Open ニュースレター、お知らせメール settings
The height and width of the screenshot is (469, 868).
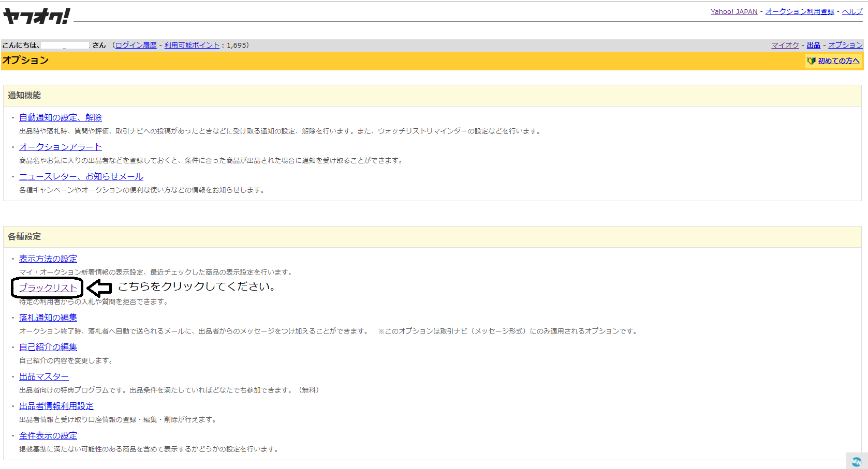click(81, 176)
